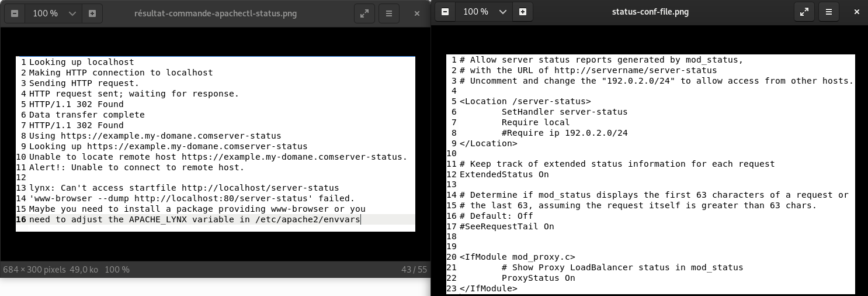868x296 pixels.
Task: Toggle fullscreen in the résultat-commande-apachectl-status.png window
Action: tap(364, 13)
